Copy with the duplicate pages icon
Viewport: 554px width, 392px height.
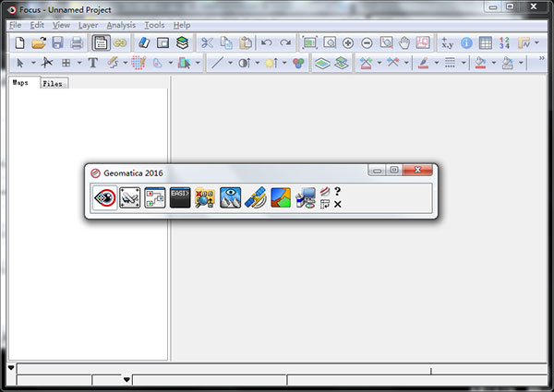(226, 43)
